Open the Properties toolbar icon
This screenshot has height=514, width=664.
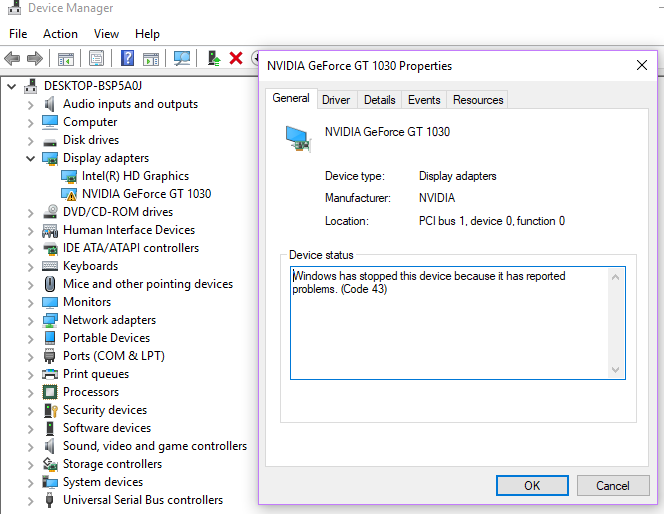[x=97, y=58]
